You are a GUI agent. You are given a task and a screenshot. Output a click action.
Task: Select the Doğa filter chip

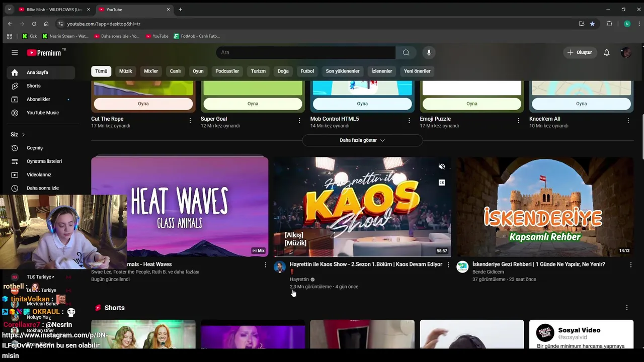pyautogui.click(x=283, y=71)
